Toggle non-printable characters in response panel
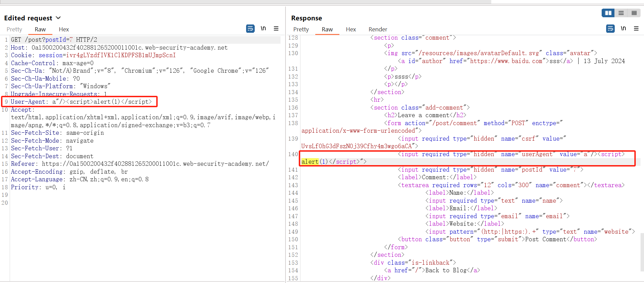The height and width of the screenshot is (283, 644). 623,28
